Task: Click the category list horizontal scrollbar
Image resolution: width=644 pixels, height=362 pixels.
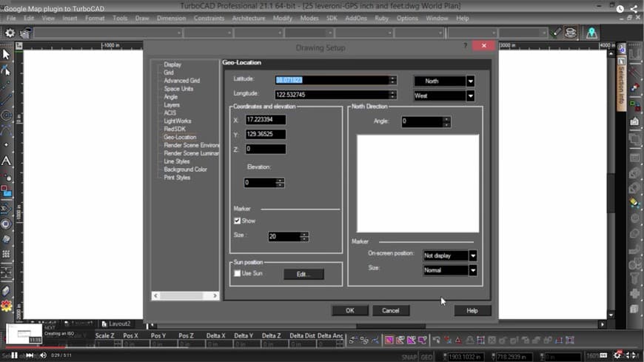Action: click(x=185, y=296)
